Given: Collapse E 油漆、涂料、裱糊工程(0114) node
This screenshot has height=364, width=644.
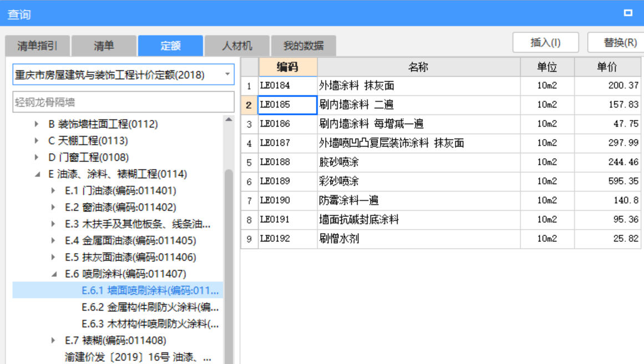Looking at the screenshot, I should pos(37,174).
